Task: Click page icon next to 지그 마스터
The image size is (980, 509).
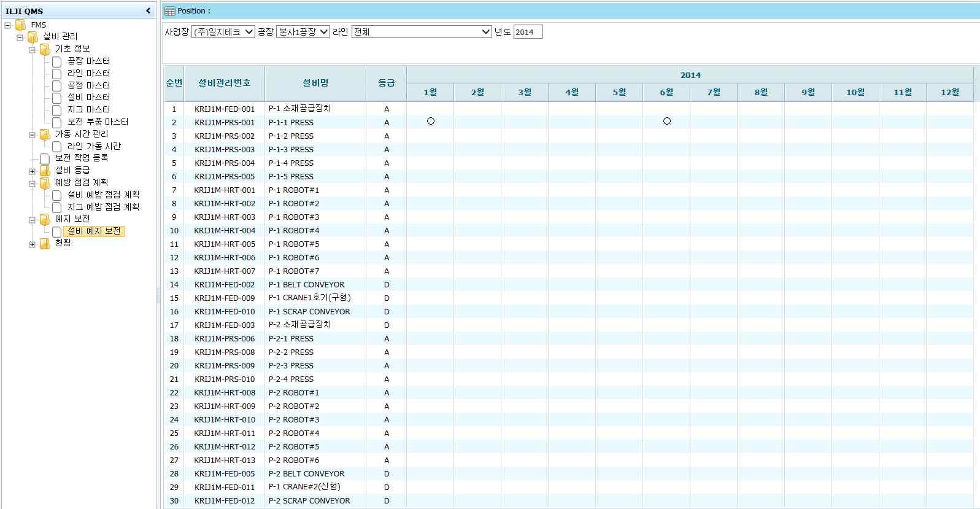Action: (x=57, y=110)
